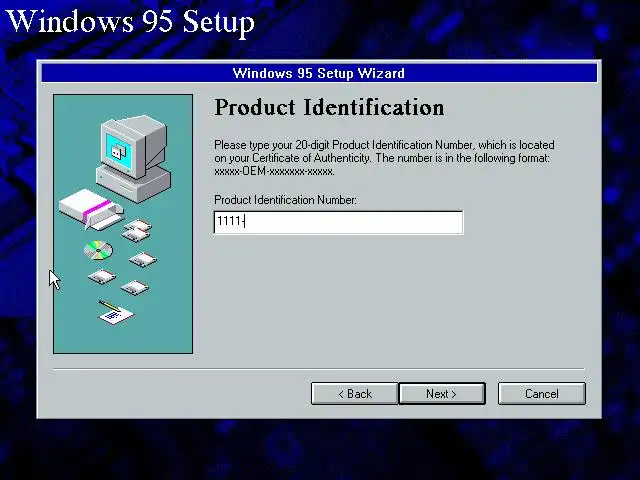The width and height of the screenshot is (640, 480).
Task: Click the computer monitor illustration
Action: (134, 158)
